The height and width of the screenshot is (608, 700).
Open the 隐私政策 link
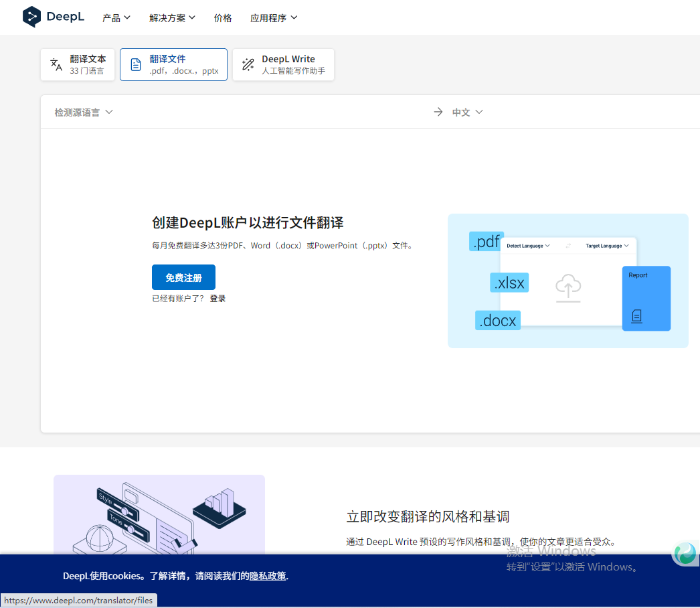point(268,576)
